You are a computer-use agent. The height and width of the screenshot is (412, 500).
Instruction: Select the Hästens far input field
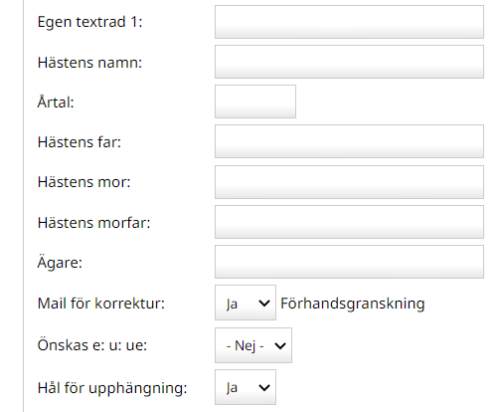pyautogui.click(x=349, y=141)
